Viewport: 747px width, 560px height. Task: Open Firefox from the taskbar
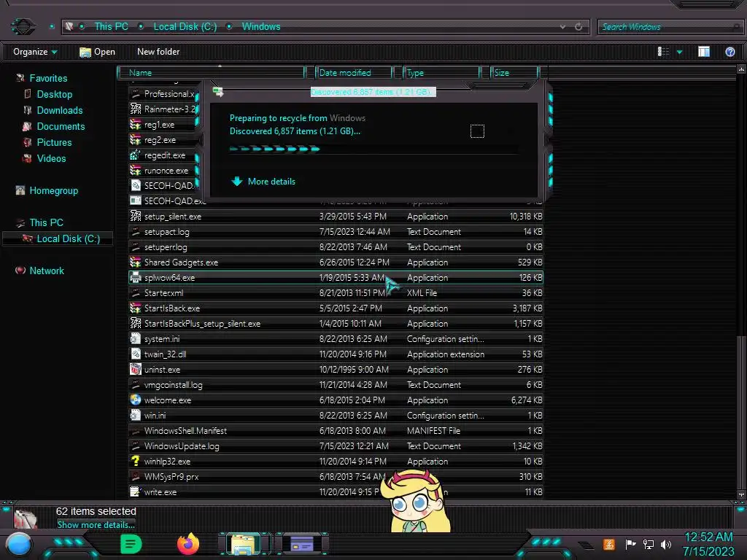(x=187, y=544)
